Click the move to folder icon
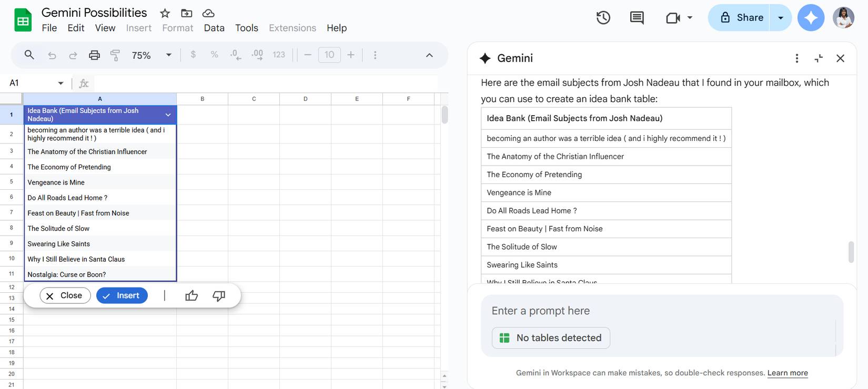The image size is (868, 389). click(x=186, y=13)
